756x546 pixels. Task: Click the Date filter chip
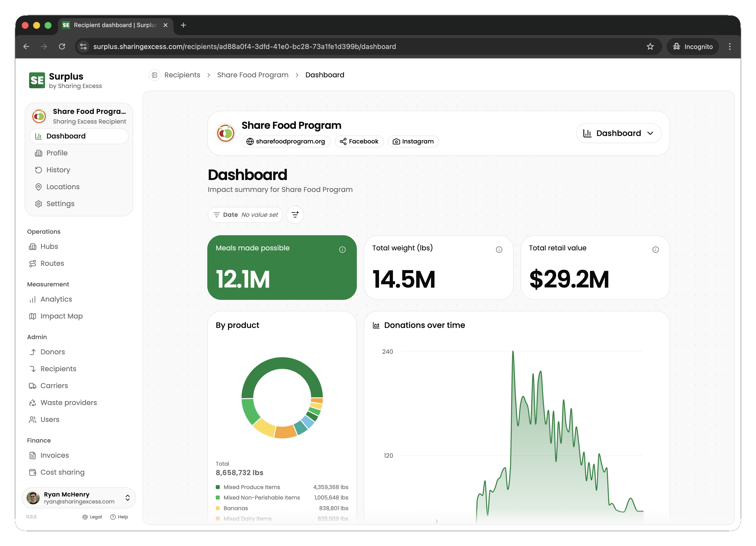click(x=245, y=215)
